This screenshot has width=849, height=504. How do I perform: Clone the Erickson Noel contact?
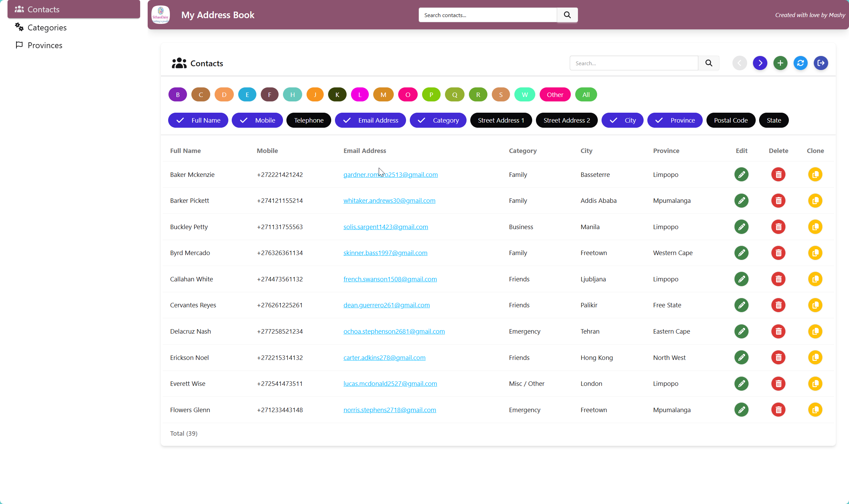pyautogui.click(x=815, y=358)
